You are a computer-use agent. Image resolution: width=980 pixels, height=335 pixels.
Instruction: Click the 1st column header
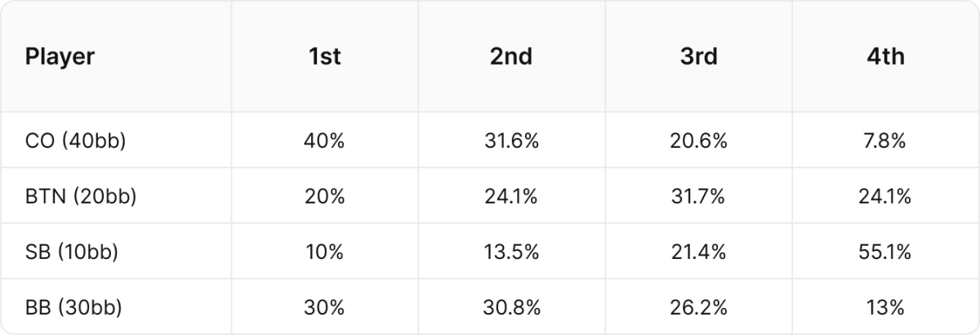coord(325,56)
